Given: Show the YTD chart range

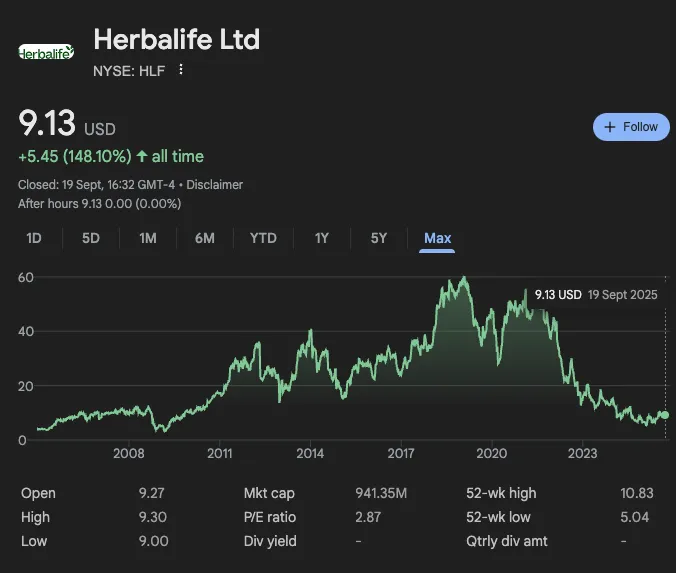Looking at the screenshot, I should [x=263, y=238].
